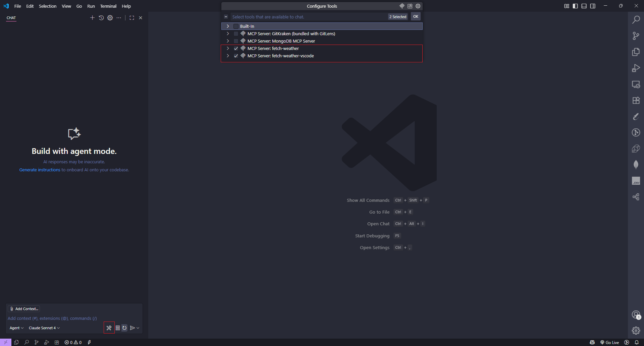Click the MCP server icon in Configure Tools header
Screen dimensions: 644x346
(402, 6)
